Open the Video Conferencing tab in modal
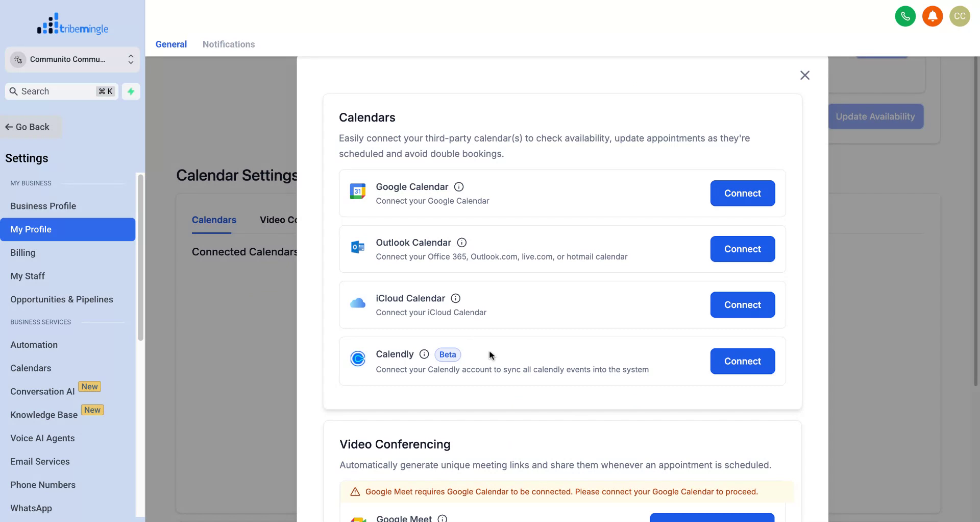The image size is (980, 522). 280,220
